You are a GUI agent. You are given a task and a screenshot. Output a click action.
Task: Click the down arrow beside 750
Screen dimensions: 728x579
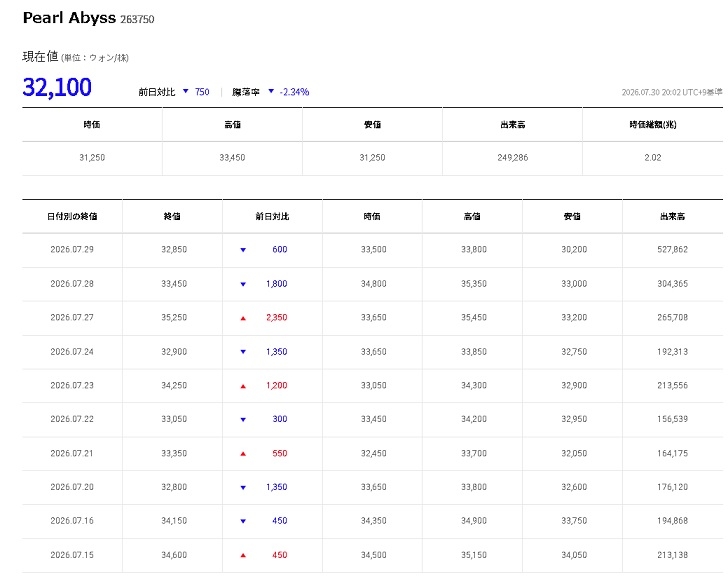(x=186, y=91)
